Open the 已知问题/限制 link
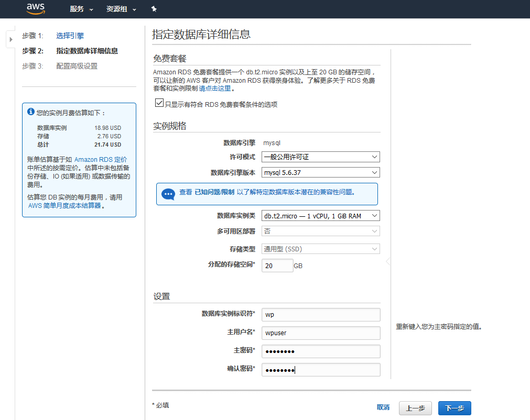Image resolution: width=530 pixels, height=420 pixels. tap(214, 192)
